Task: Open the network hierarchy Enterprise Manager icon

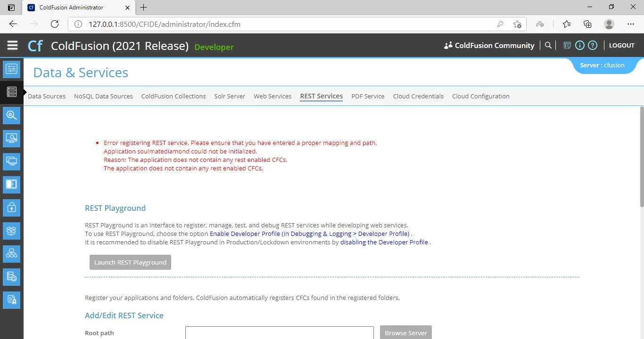Action: pyautogui.click(x=11, y=253)
